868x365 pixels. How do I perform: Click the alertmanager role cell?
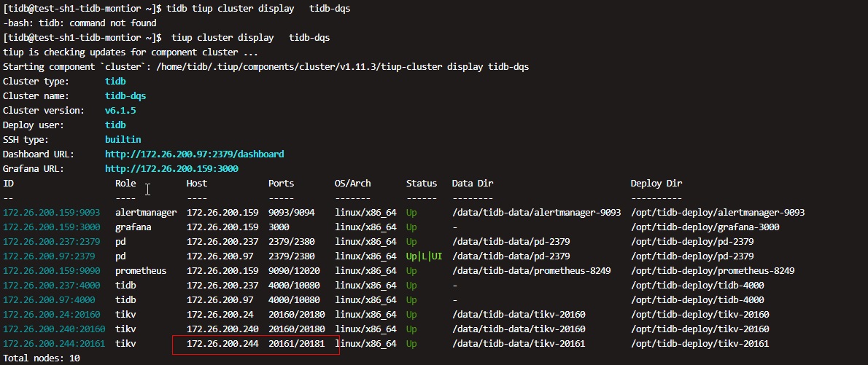point(146,212)
